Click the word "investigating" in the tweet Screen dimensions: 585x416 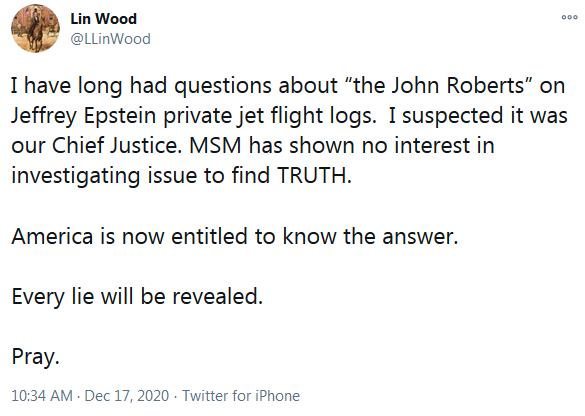click(x=76, y=175)
